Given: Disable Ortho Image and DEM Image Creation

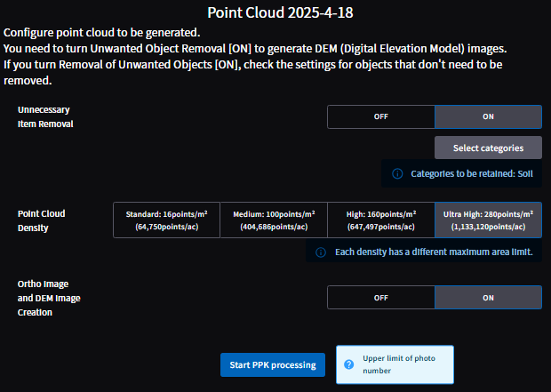Looking at the screenshot, I should pos(381,298).
